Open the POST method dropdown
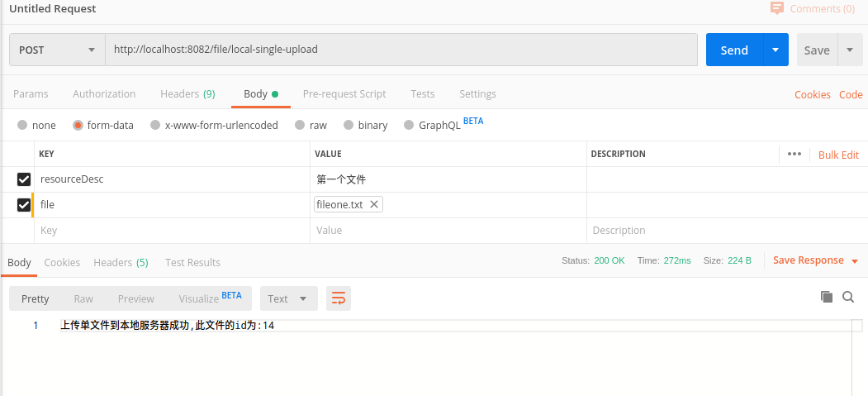 [57, 50]
